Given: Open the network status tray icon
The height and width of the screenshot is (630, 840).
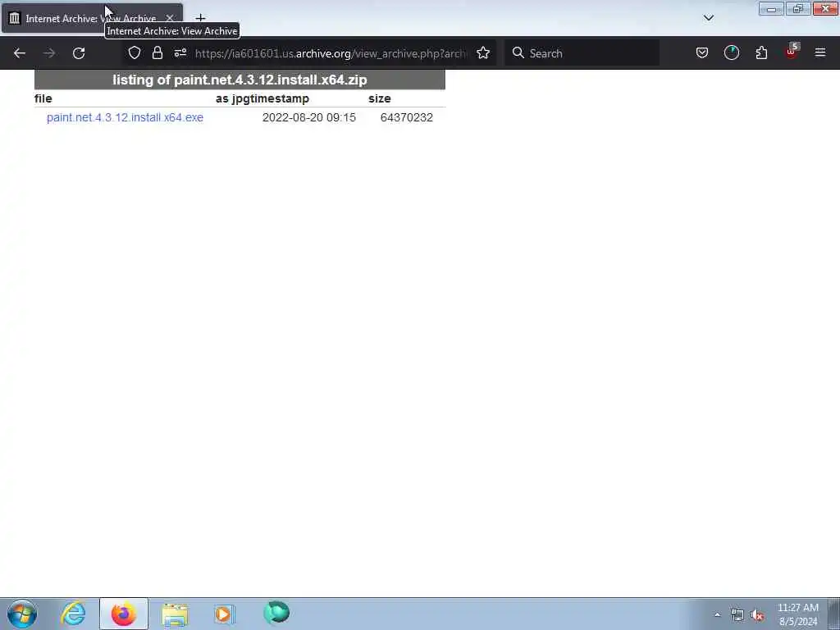Looking at the screenshot, I should [737, 615].
